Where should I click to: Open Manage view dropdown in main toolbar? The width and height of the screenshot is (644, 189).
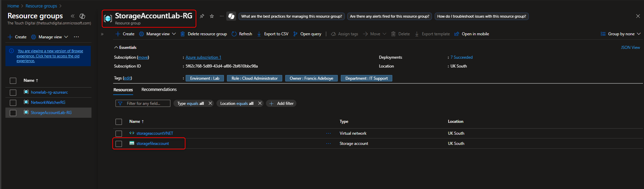click(158, 34)
